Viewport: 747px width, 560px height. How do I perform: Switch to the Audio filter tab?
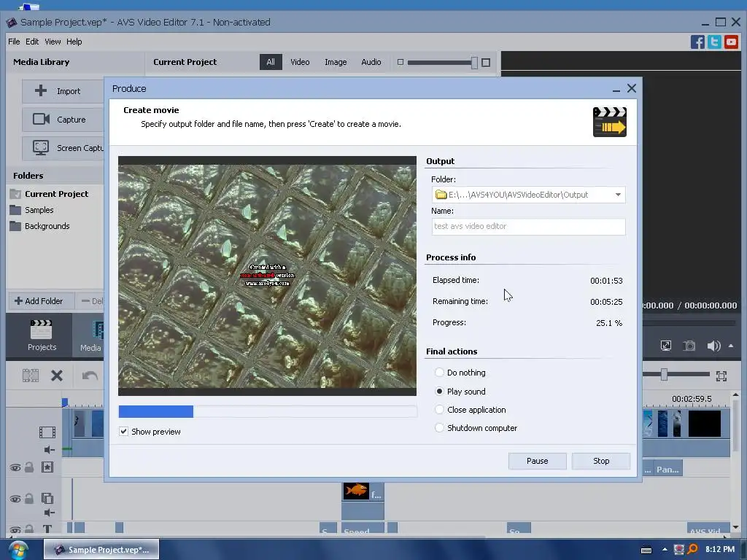371,62
